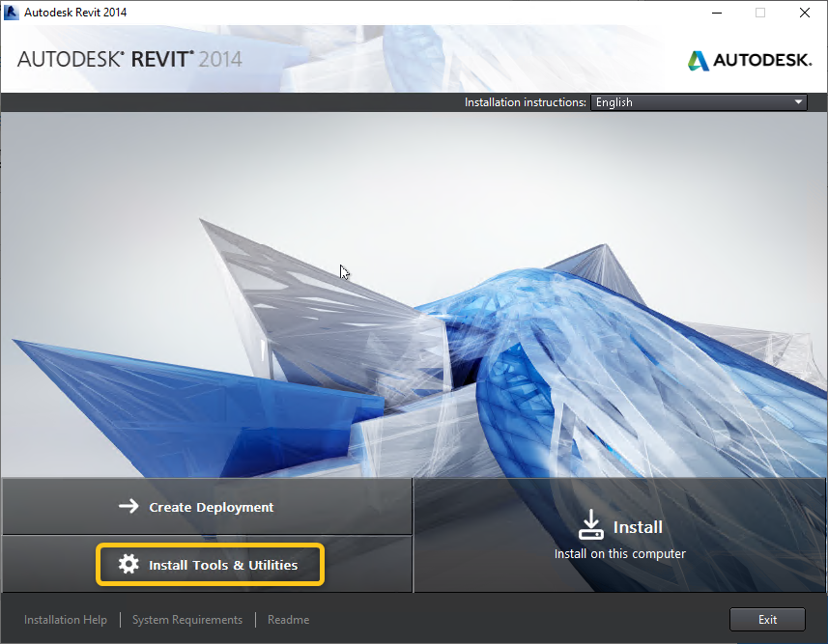Open the installation instructions language dropdown

pos(698,102)
